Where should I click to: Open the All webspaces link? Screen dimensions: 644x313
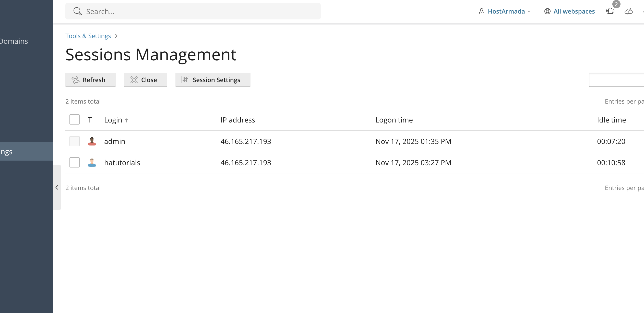(574, 11)
